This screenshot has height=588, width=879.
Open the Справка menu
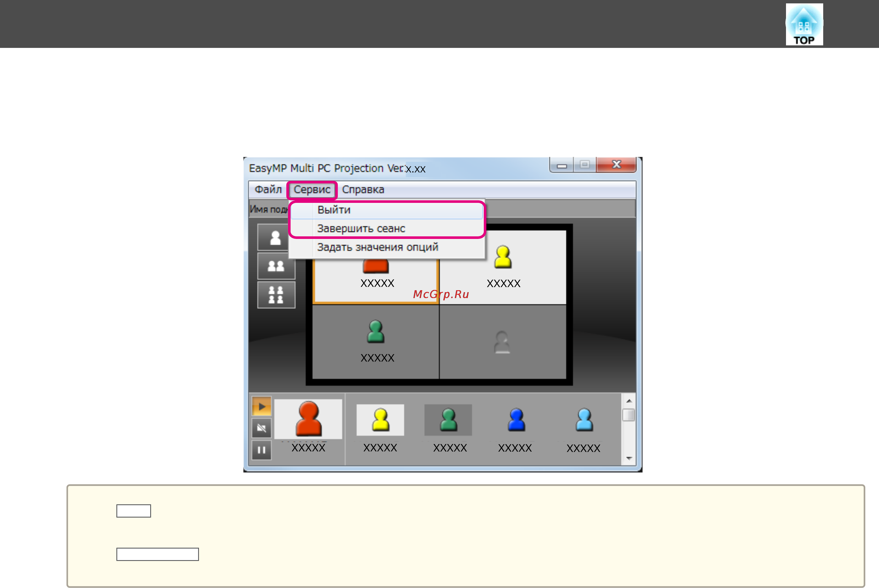click(363, 189)
